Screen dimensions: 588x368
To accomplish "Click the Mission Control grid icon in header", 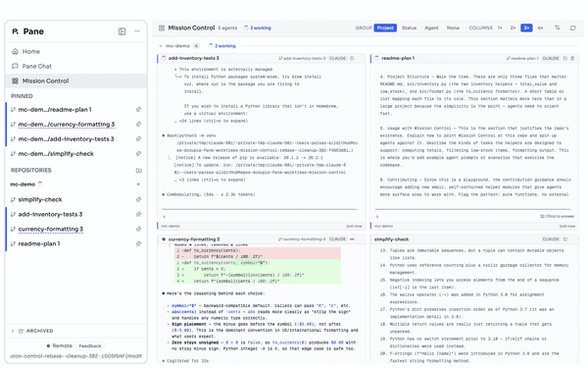I will [x=162, y=27].
